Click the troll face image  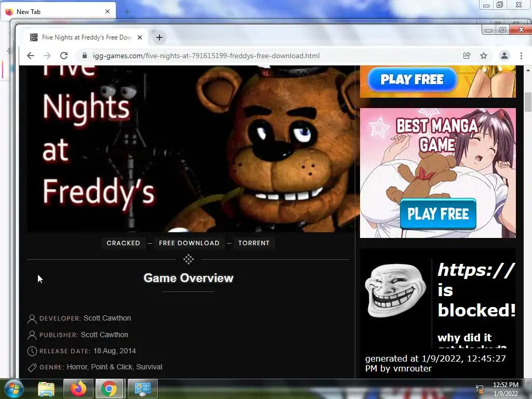(x=395, y=290)
